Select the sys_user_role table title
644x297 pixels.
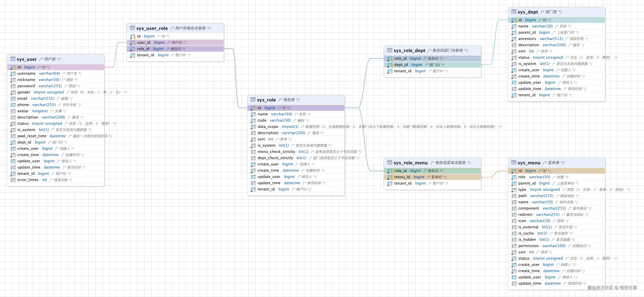coord(152,28)
